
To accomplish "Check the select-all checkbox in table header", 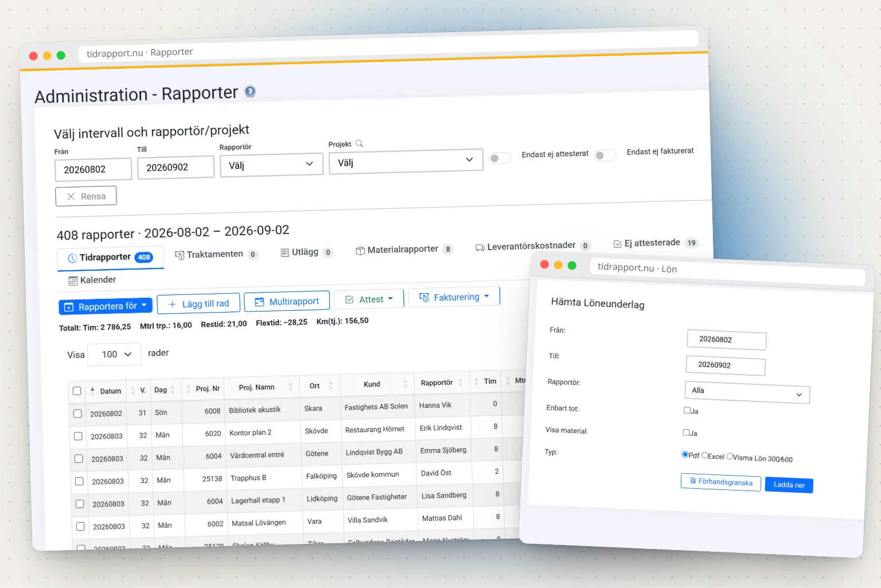I will click(77, 391).
